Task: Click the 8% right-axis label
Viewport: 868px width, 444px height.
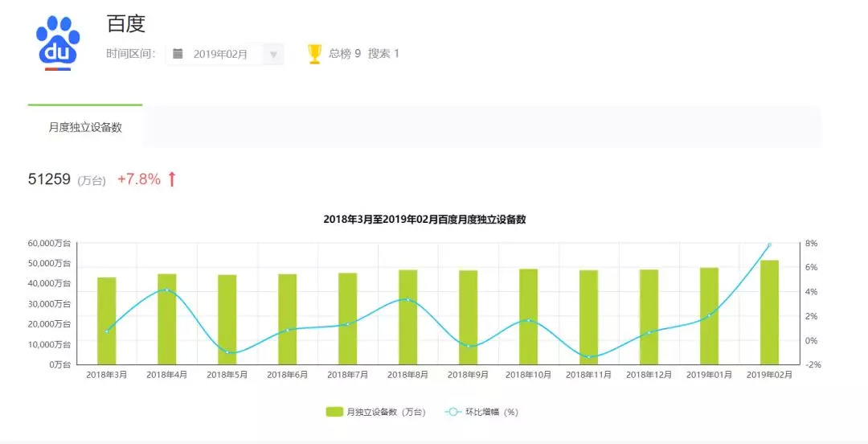Action: (x=811, y=244)
